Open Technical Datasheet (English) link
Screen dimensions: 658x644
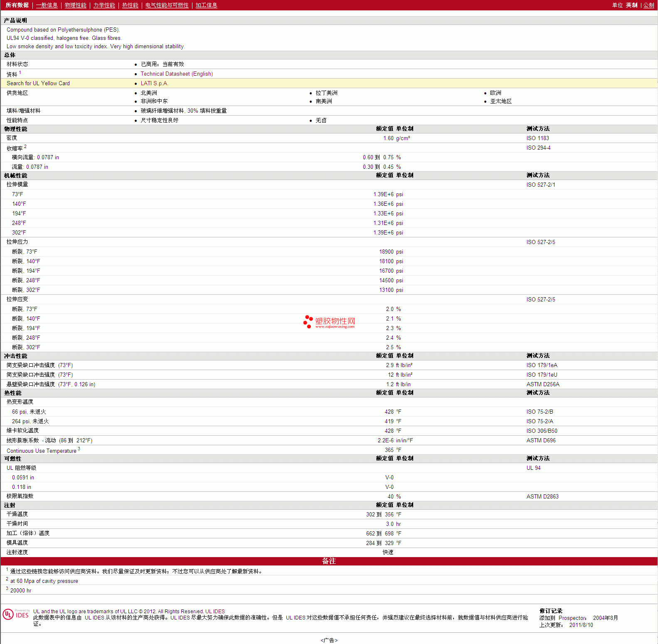(177, 74)
